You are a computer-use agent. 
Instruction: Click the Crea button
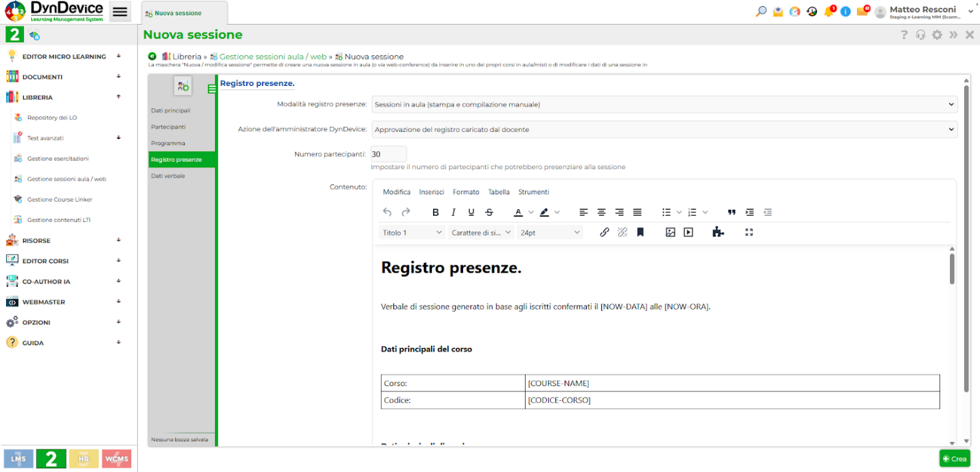954,459
